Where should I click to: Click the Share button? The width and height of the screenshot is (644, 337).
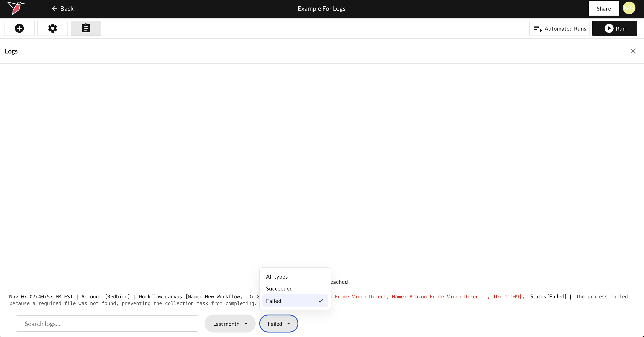[604, 9]
